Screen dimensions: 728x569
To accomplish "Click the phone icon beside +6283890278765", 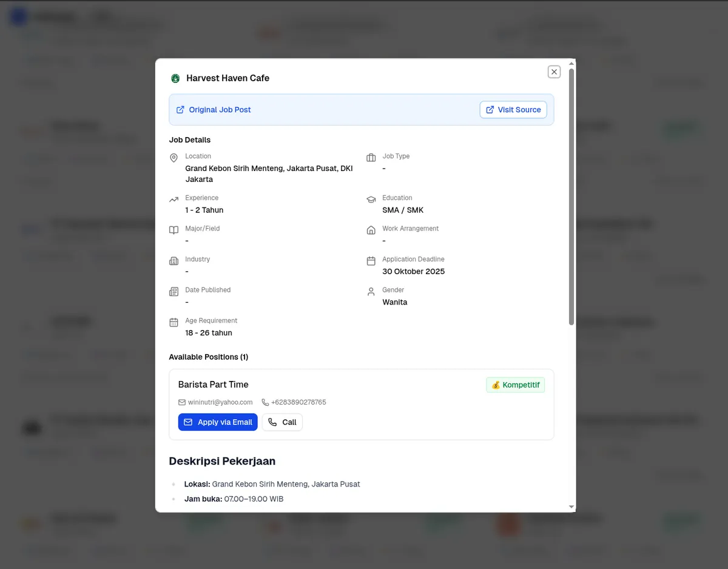I will tap(265, 402).
